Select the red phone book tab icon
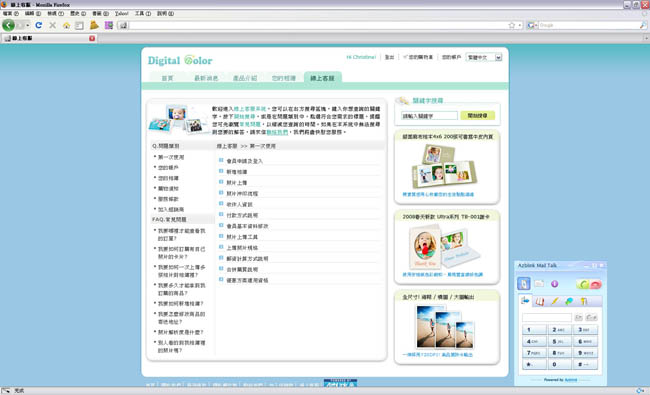This screenshot has width=650, height=395. (539, 301)
